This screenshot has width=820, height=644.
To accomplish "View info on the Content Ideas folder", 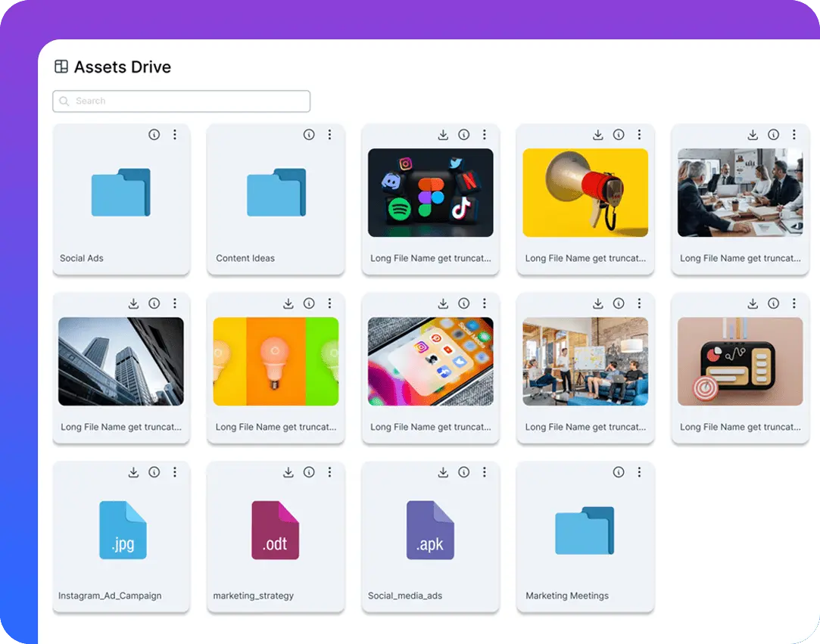I will (x=309, y=135).
